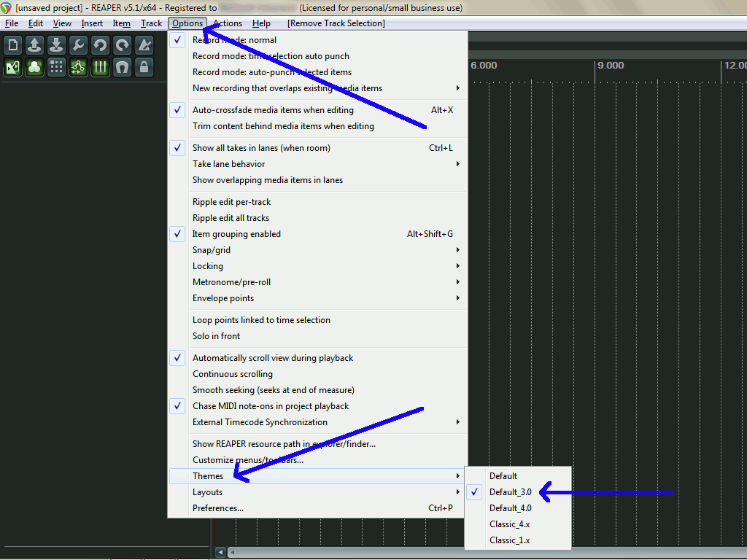Toggle envelope points move toolbar icon

point(78,67)
